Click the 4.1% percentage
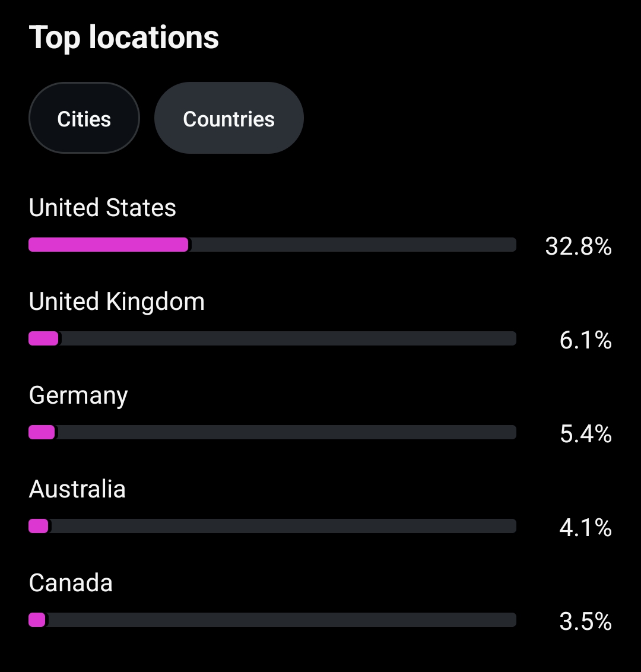This screenshot has width=641, height=672. click(x=585, y=527)
